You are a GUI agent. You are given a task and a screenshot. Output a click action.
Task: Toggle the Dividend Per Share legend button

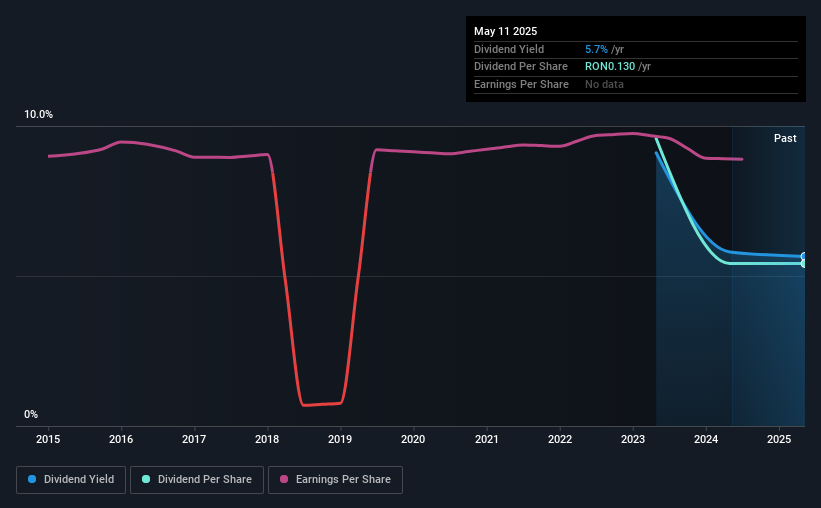pyautogui.click(x=197, y=480)
